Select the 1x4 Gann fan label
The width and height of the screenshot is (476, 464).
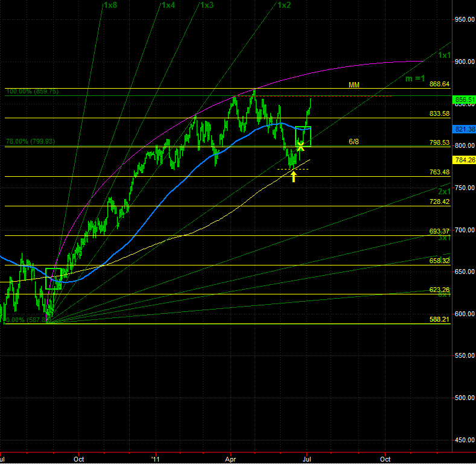tap(168, 5)
